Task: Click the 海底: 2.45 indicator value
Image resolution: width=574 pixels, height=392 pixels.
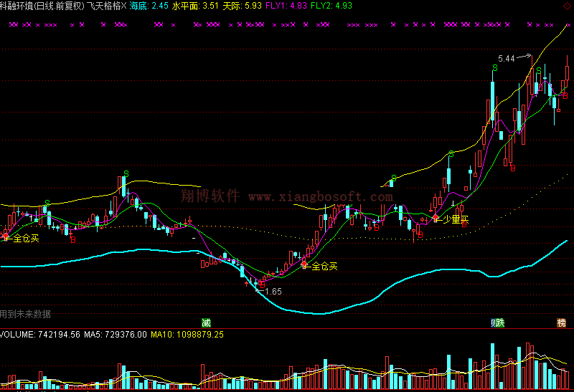Action: (x=149, y=6)
